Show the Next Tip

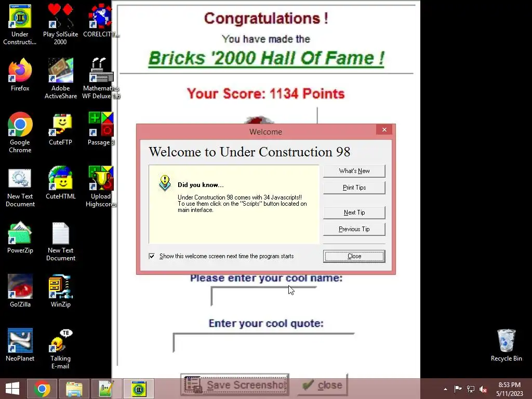(354, 212)
